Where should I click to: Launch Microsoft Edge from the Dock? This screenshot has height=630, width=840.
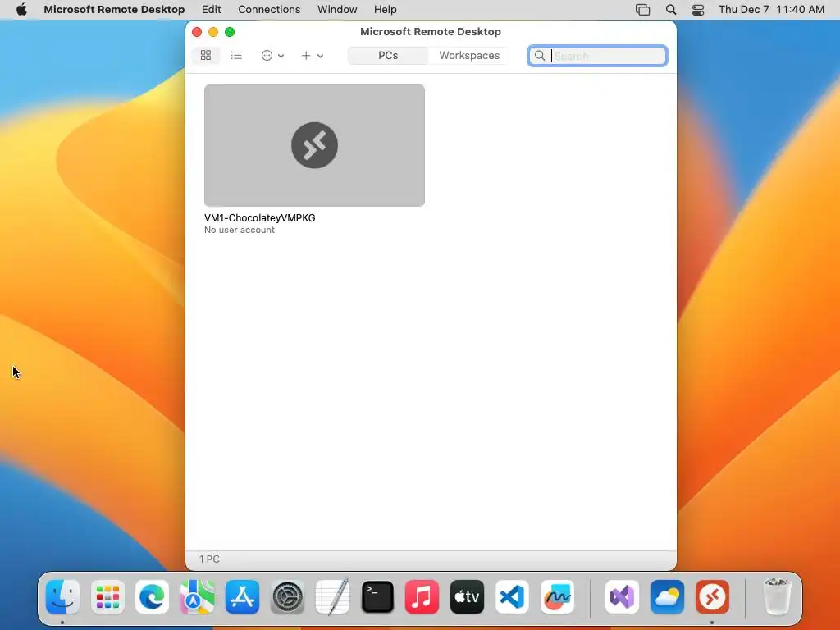[152, 597]
